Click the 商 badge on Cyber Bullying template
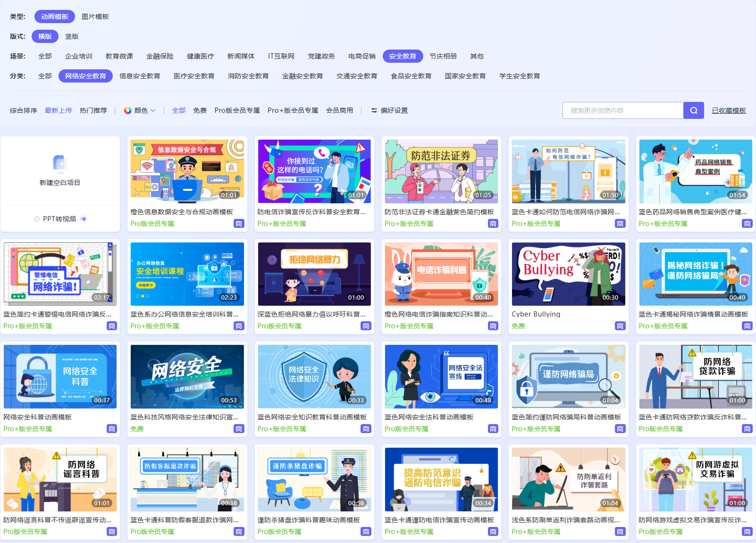This screenshot has height=543, width=756. (x=620, y=326)
